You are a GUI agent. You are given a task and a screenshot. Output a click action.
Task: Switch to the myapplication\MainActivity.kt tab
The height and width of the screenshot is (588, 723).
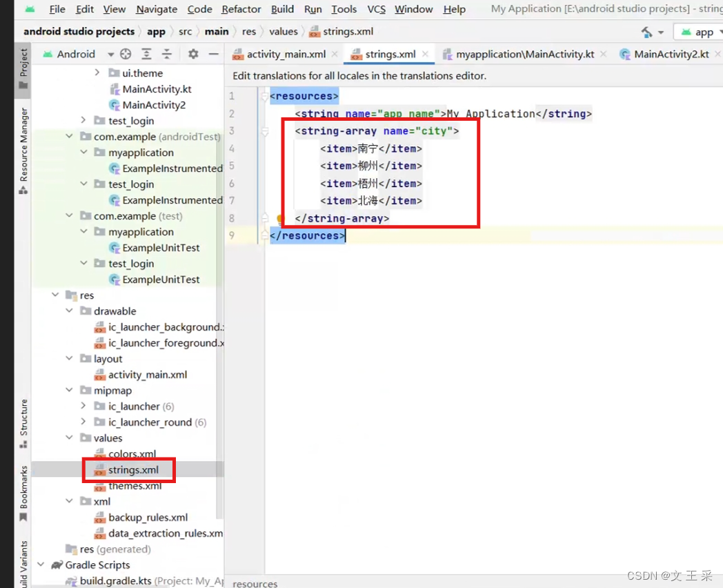pyautogui.click(x=524, y=55)
